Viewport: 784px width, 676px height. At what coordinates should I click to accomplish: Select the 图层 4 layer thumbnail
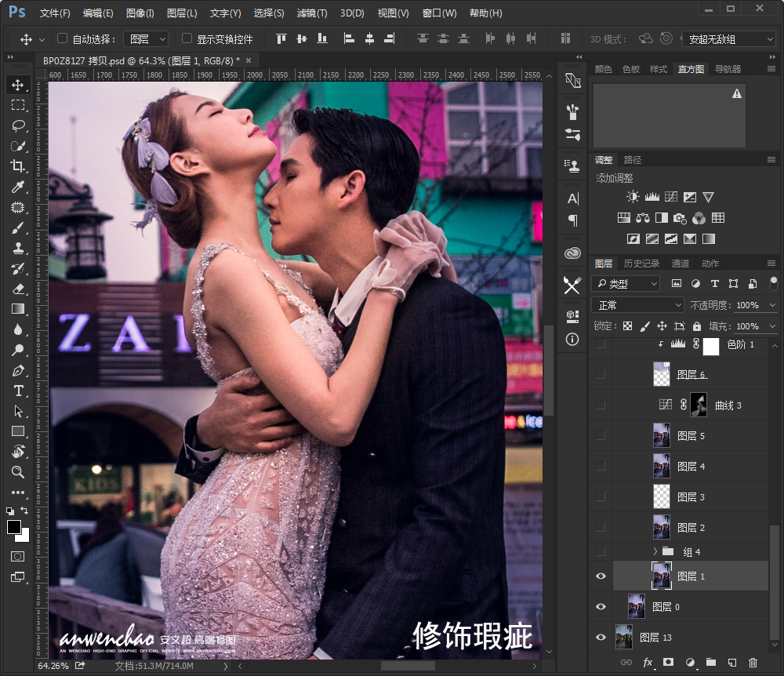tap(662, 466)
